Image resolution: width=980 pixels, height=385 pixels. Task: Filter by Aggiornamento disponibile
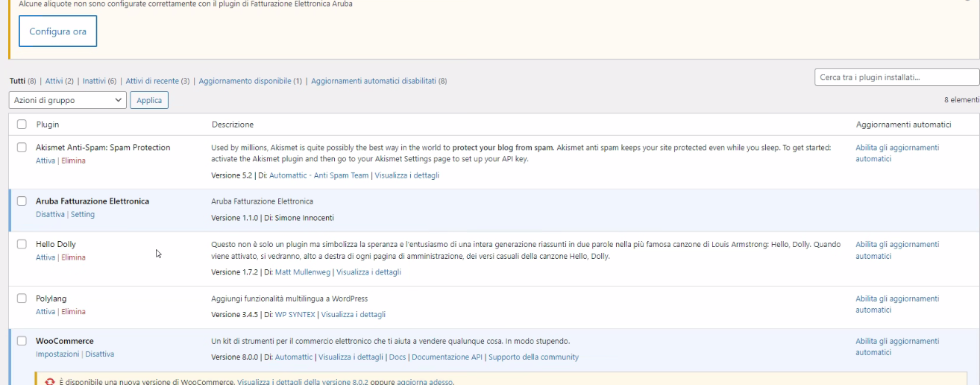(x=245, y=81)
